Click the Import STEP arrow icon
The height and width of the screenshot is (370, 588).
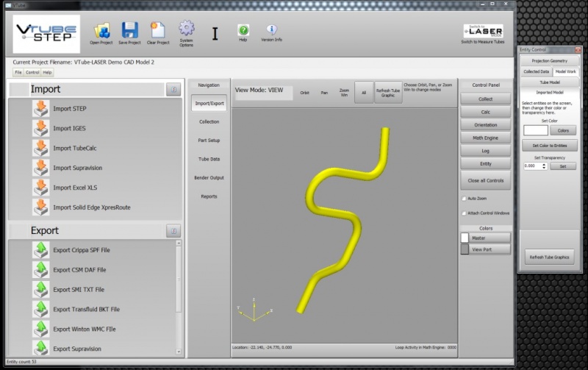40,109
